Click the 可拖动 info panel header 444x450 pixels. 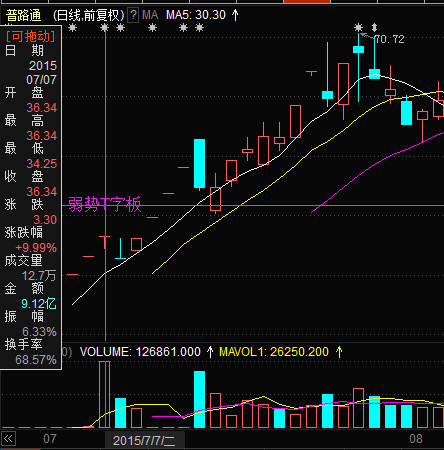point(31,36)
